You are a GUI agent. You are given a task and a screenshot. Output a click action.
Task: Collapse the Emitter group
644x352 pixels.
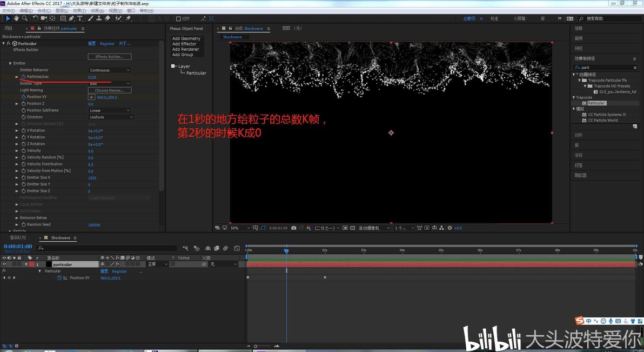[x=10, y=63]
